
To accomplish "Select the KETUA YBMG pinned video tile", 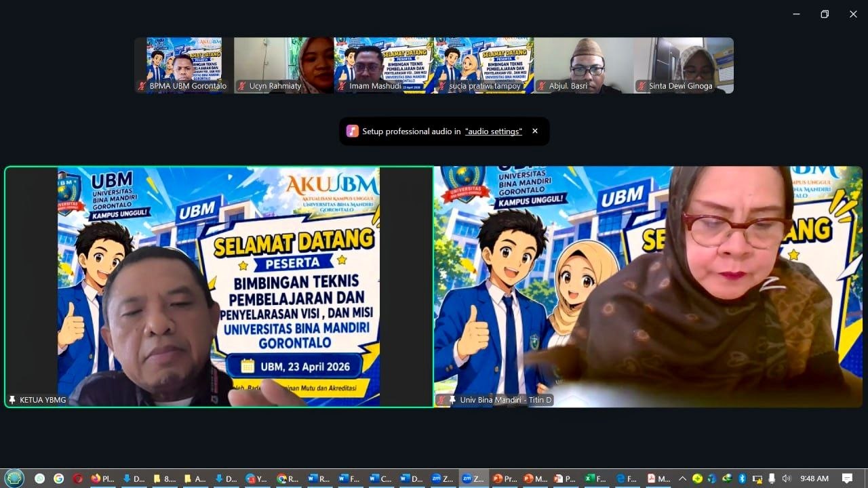I will coord(219,287).
